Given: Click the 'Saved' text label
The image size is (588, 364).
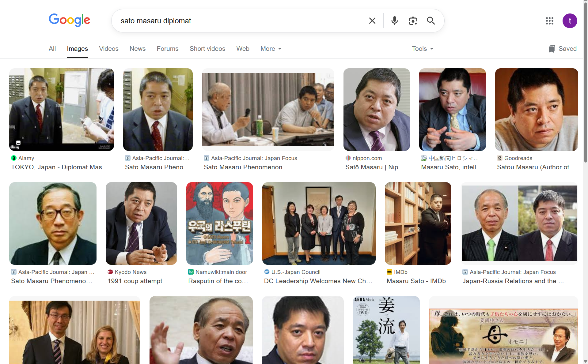Looking at the screenshot, I should [x=567, y=49].
